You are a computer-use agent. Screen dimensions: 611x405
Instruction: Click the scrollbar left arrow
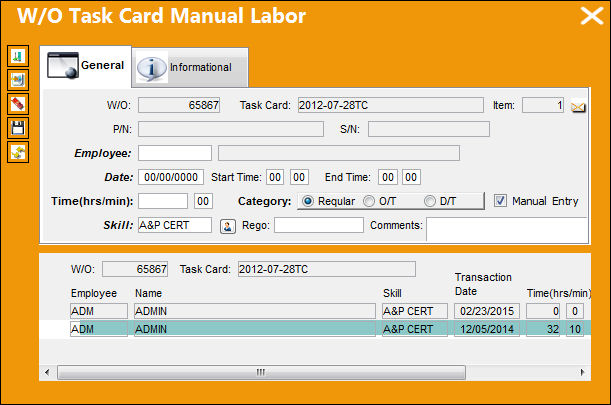click(x=47, y=372)
